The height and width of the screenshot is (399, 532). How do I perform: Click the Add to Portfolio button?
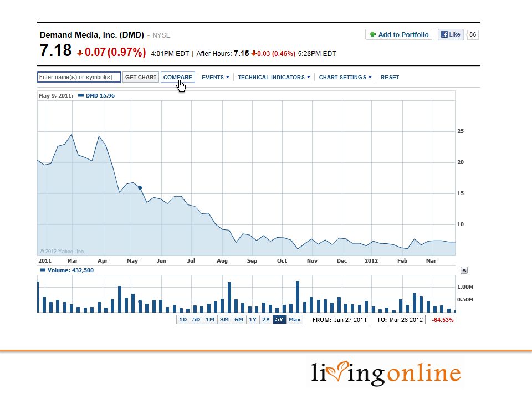point(398,34)
